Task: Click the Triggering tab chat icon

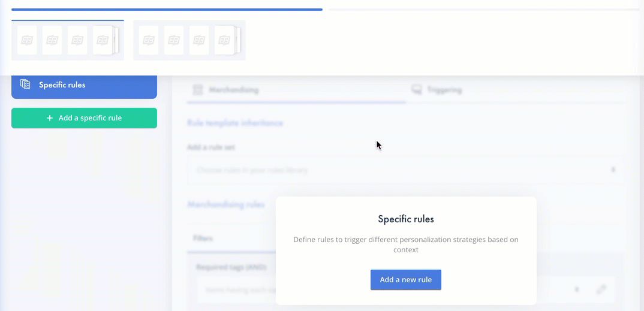Action: click(417, 90)
